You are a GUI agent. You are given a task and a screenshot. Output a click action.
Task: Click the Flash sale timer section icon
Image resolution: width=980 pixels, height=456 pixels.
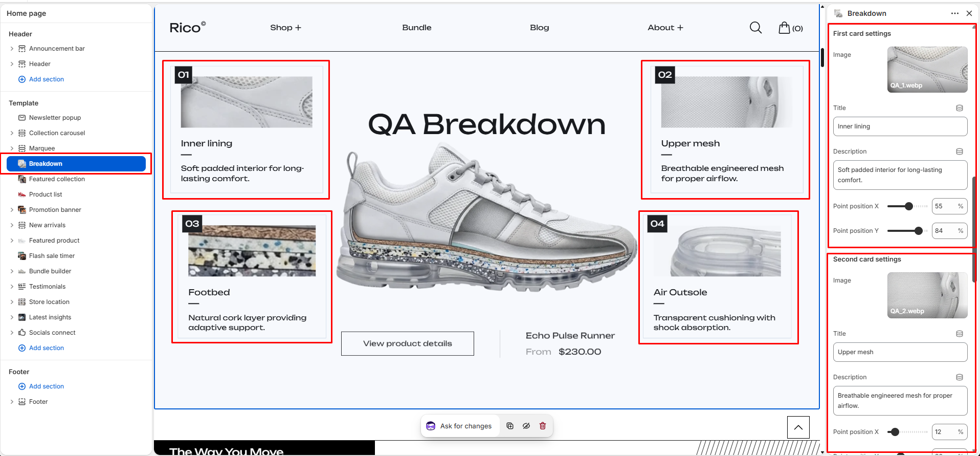[x=22, y=256]
